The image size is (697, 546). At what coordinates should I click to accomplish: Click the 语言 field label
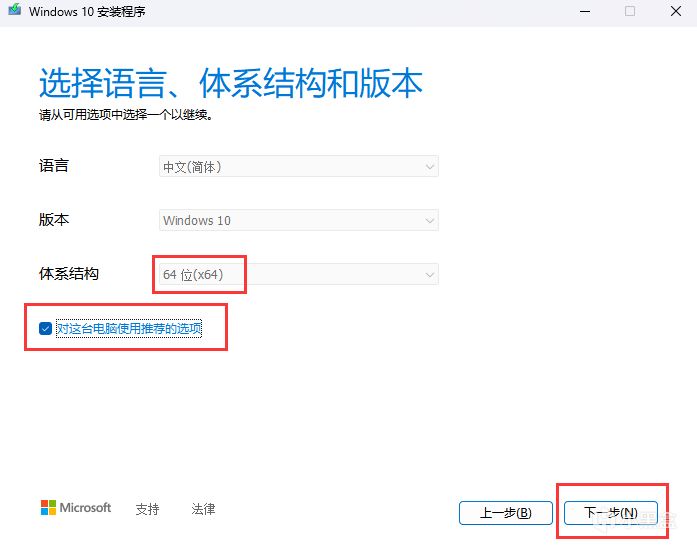click(x=54, y=166)
